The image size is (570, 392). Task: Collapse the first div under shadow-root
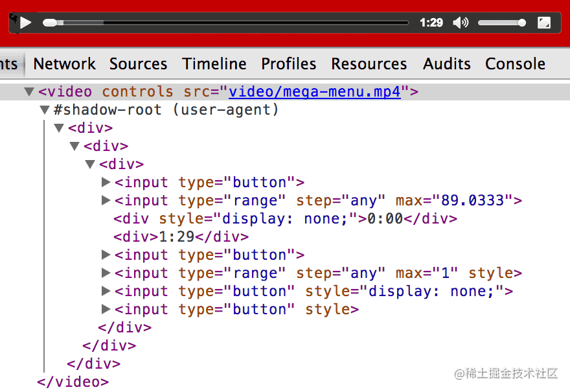59,128
